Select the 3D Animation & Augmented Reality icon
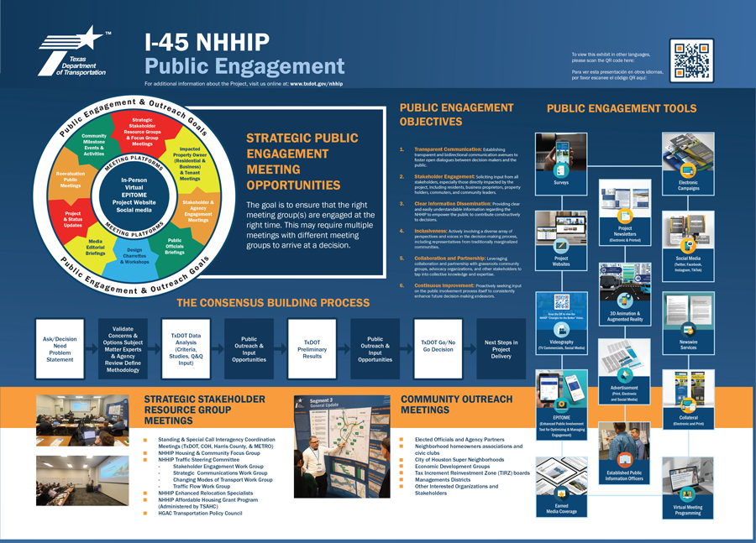The image size is (756, 543). coord(625,300)
